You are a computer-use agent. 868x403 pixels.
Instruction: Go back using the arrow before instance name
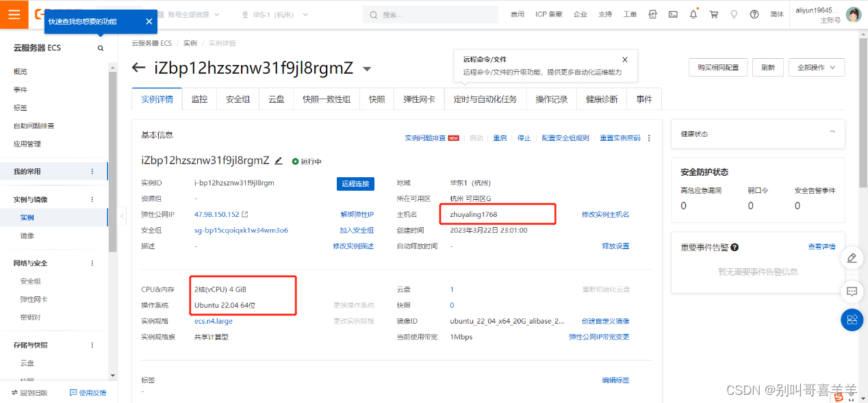point(139,68)
